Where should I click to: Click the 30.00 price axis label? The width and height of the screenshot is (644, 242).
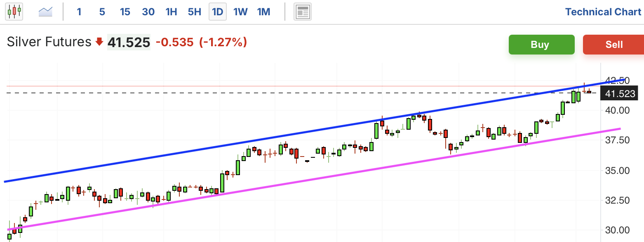pos(617,230)
